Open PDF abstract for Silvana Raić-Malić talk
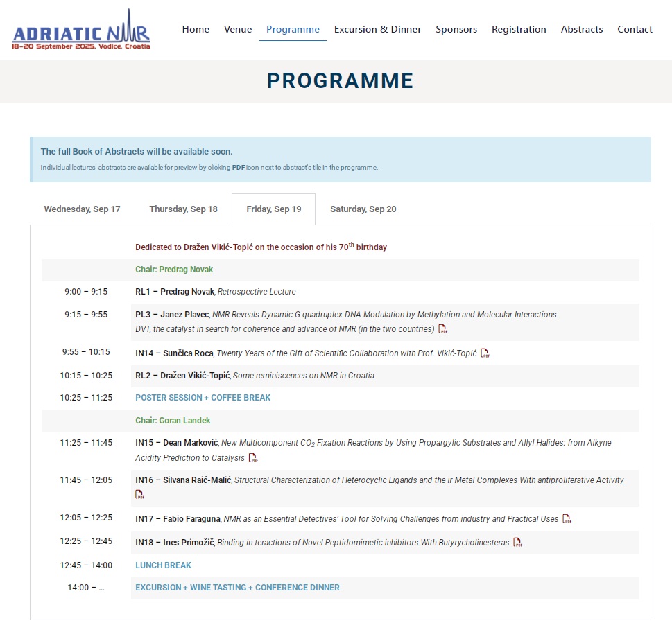Screen dimensions: 672x623 click(x=140, y=495)
